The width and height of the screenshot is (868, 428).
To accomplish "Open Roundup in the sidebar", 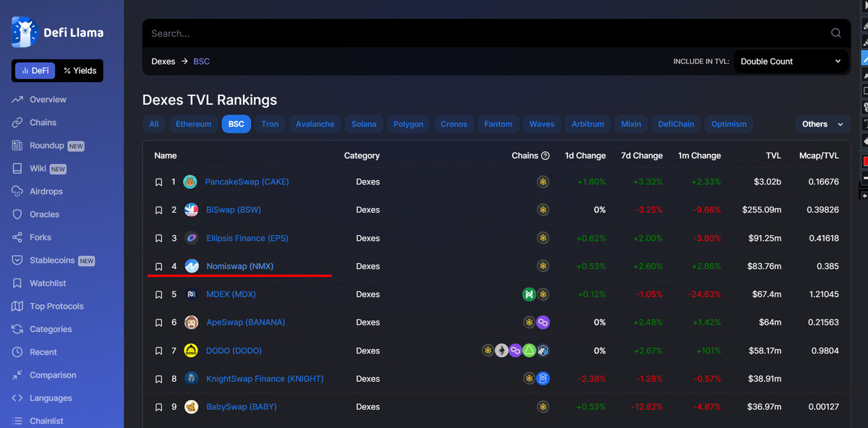I will coord(48,145).
